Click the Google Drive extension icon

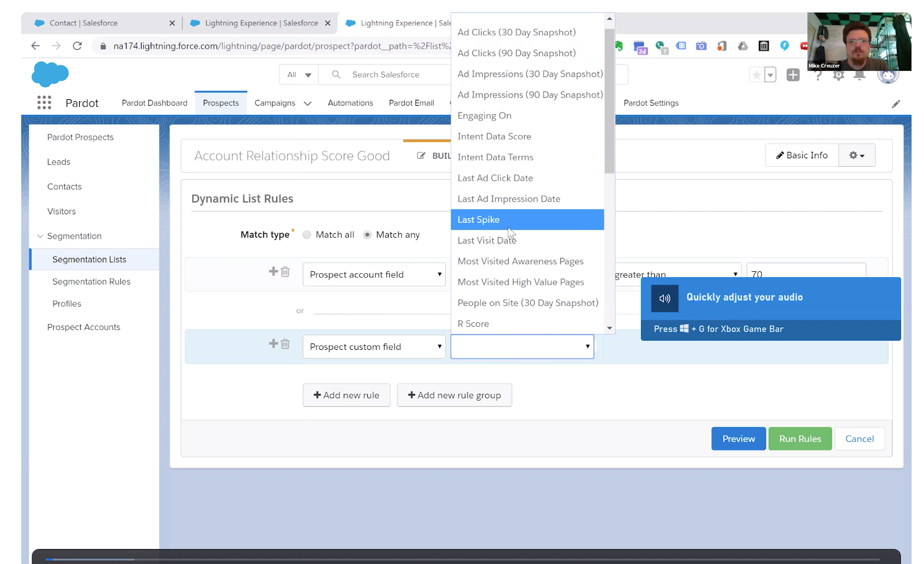743,46
